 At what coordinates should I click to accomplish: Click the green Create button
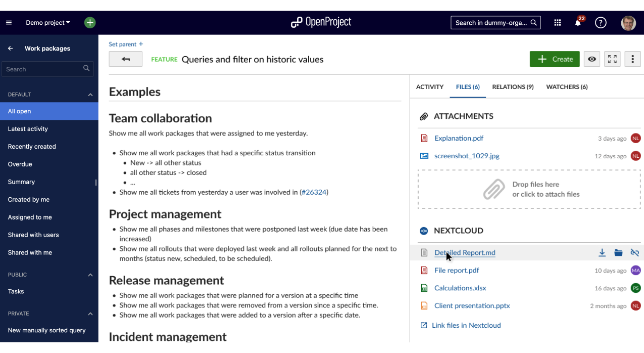555,59
